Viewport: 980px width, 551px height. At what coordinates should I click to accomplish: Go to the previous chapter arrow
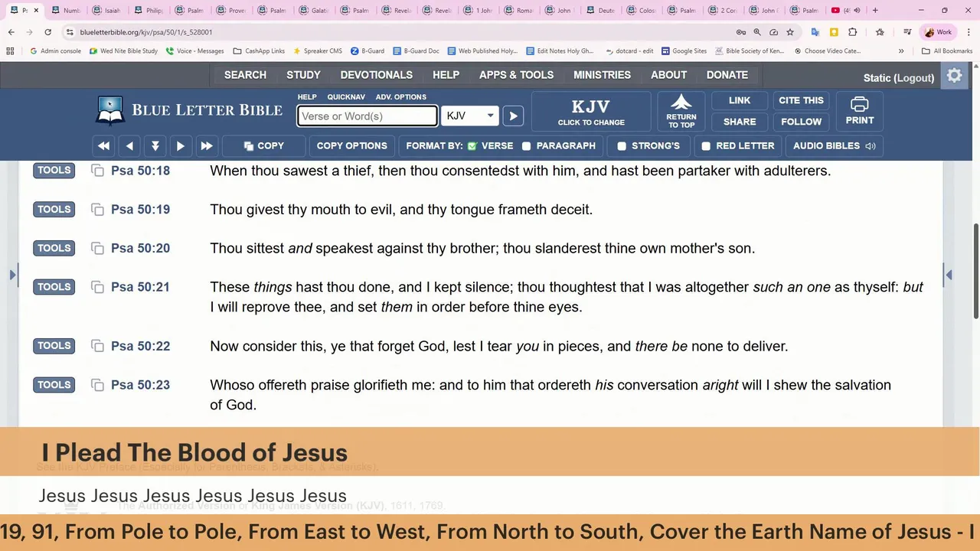(x=129, y=145)
